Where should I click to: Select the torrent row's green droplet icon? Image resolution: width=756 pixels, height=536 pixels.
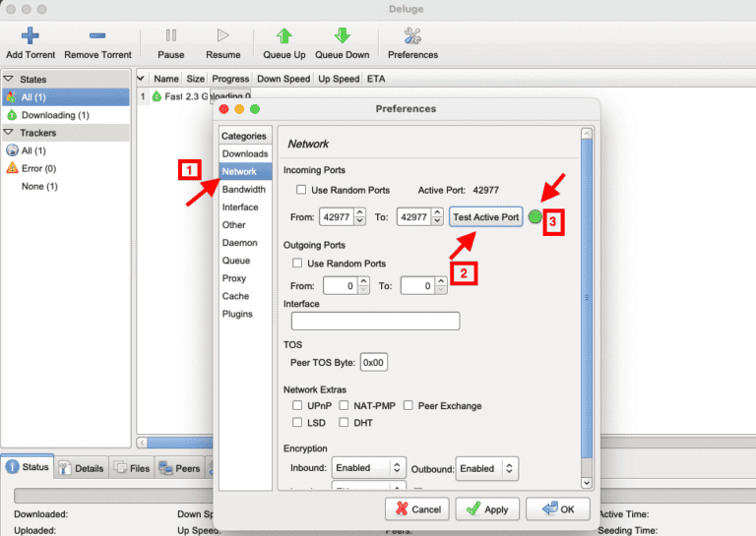coord(157,96)
